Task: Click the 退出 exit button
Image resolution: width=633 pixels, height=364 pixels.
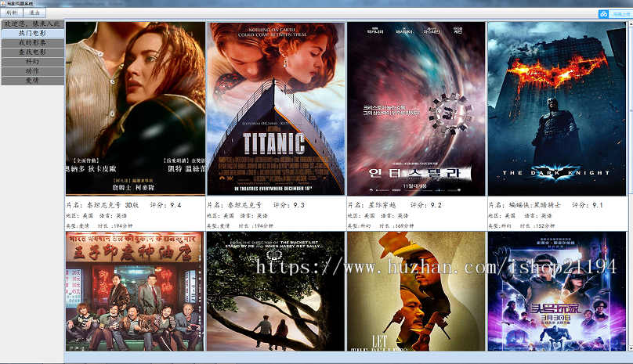Action: [x=34, y=13]
